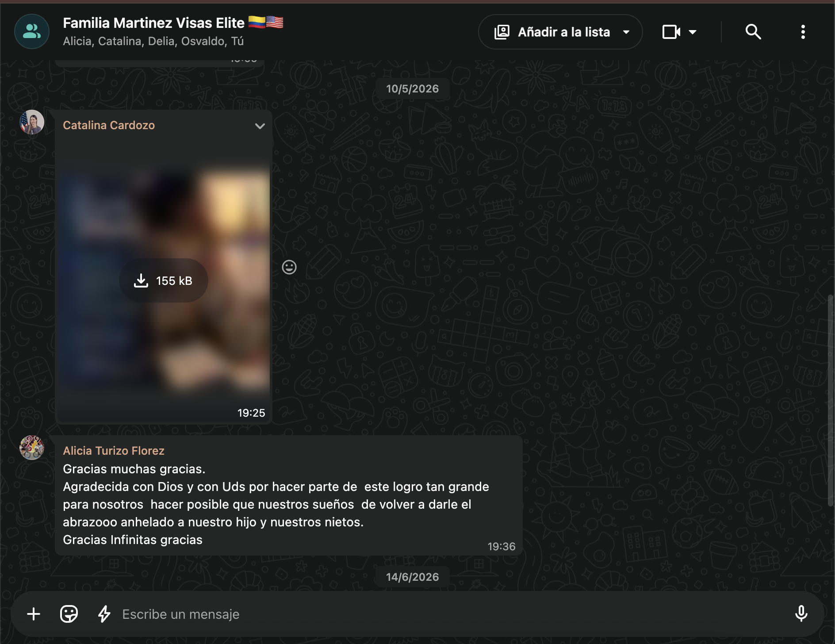The width and height of the screenshot is (835, 644).
Task: Click the chat vertical scrollbar
Action: pyautogui.click(x=831, y=400)
